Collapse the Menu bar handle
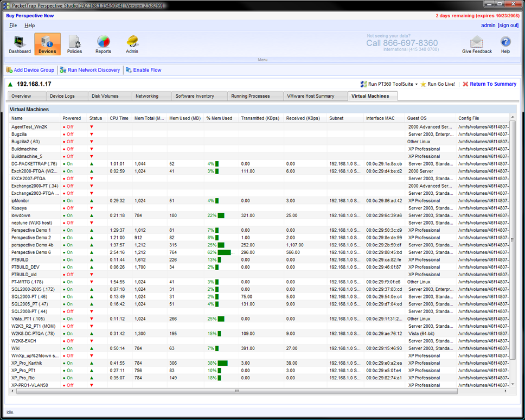 (262, 60)
